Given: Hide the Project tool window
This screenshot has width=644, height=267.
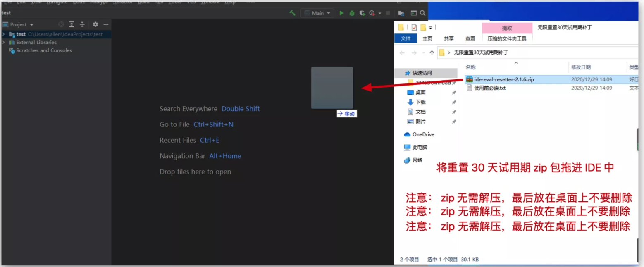Looking at the screenshot, I should tap(106, 24).
